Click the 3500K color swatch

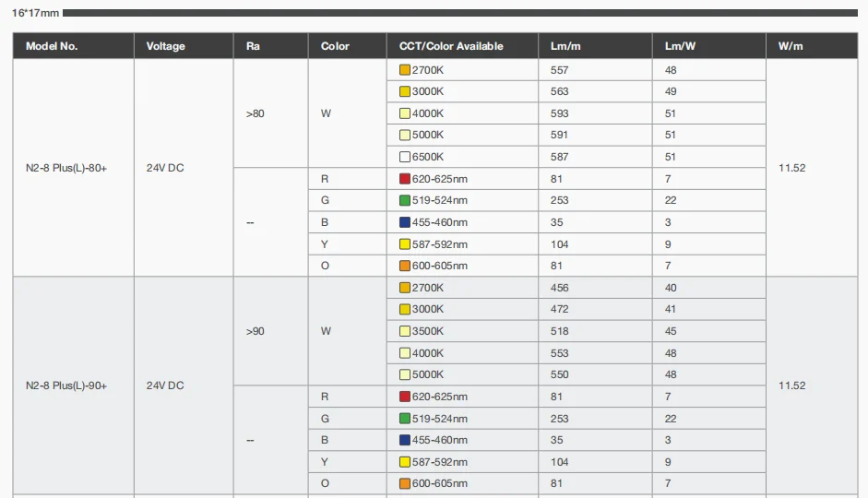tap(405, 331)
